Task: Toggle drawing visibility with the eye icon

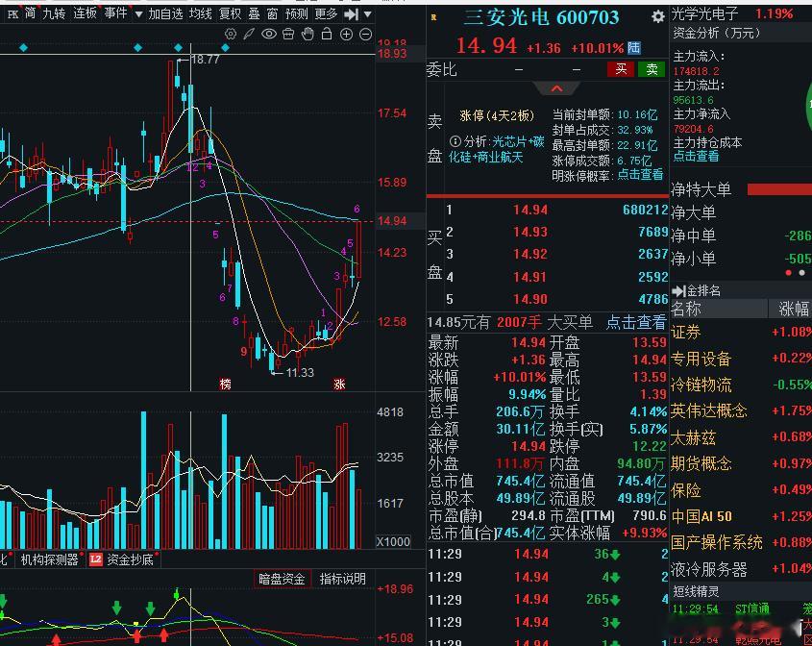Action: point(268,34)
